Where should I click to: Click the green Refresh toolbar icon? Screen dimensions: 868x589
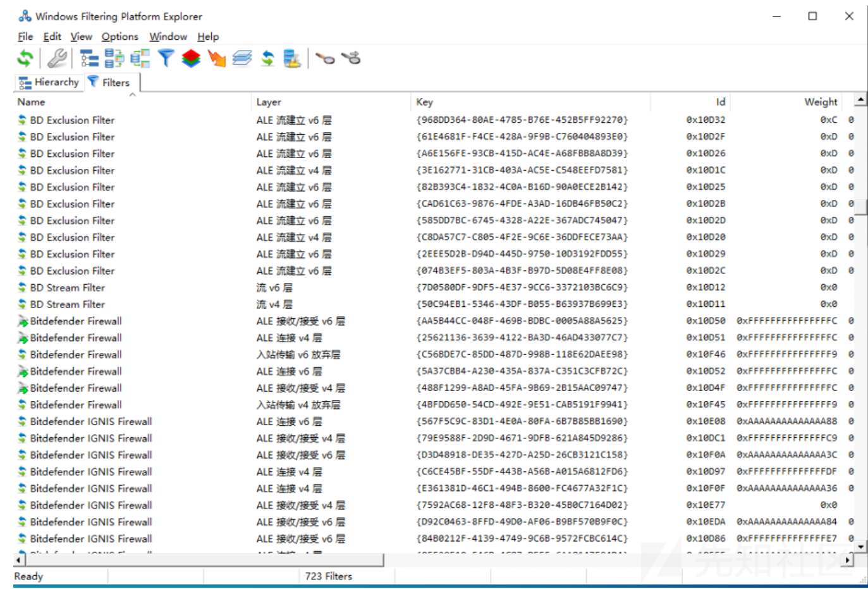point(25,59)
